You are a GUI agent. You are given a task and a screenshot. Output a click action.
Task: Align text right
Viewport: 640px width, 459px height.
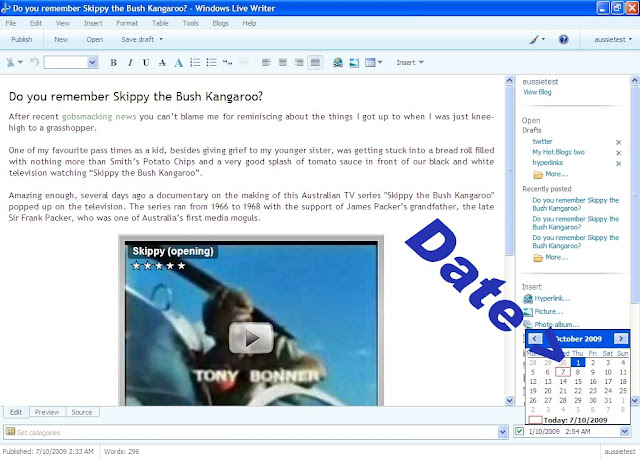(299, 62)
